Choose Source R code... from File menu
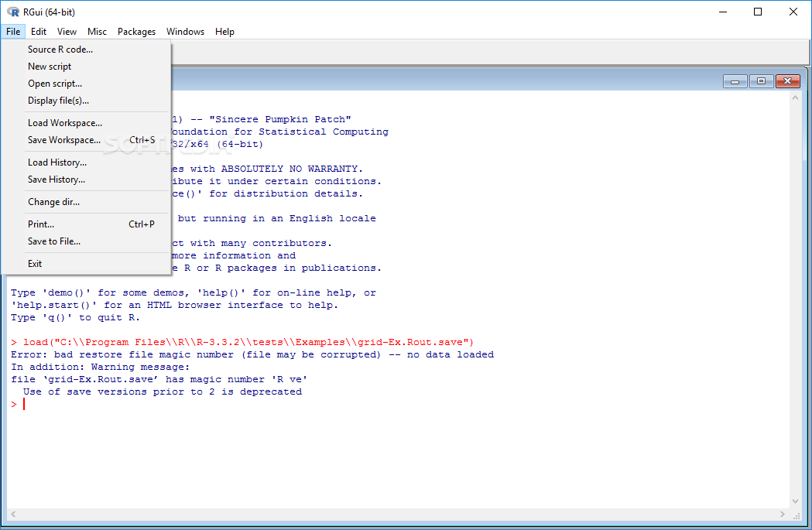The height and width of the screenshot is (530, 812). click(86, 50)
